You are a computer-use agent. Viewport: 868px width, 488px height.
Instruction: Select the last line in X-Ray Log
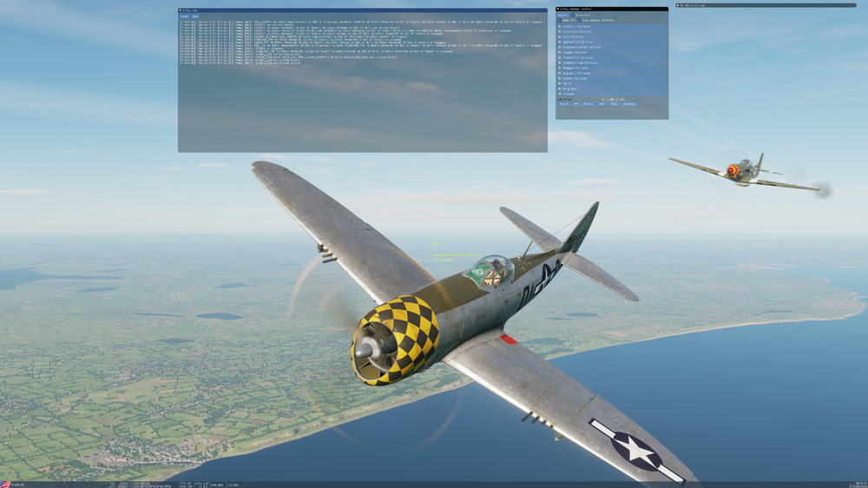tap(240, 63)
